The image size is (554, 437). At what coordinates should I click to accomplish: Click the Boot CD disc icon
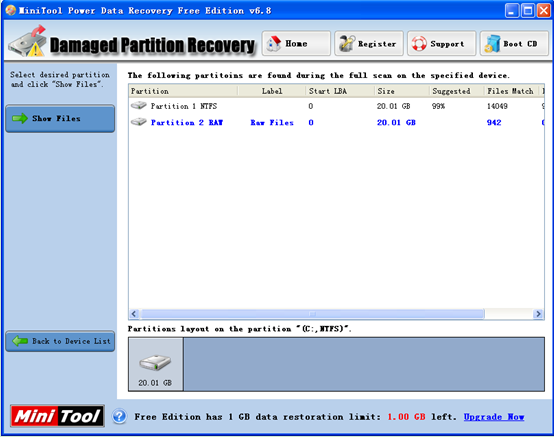point(492,44)
